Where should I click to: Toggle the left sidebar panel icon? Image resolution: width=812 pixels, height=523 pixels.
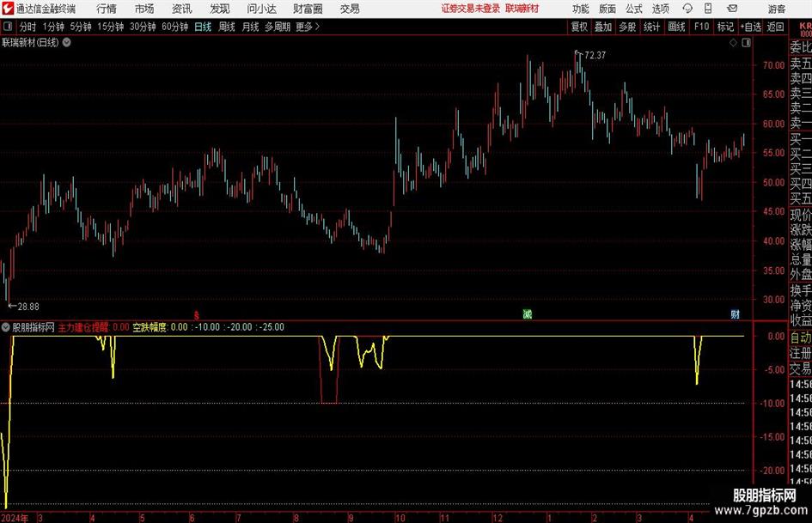(x=8, y=27)
